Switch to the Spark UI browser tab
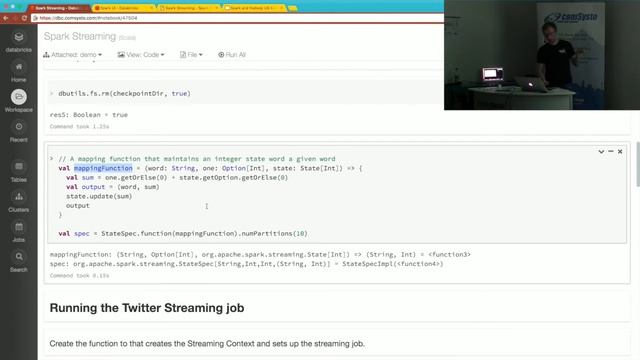The image size is (640, 360). pyautogui.click(x=123, y=8)
